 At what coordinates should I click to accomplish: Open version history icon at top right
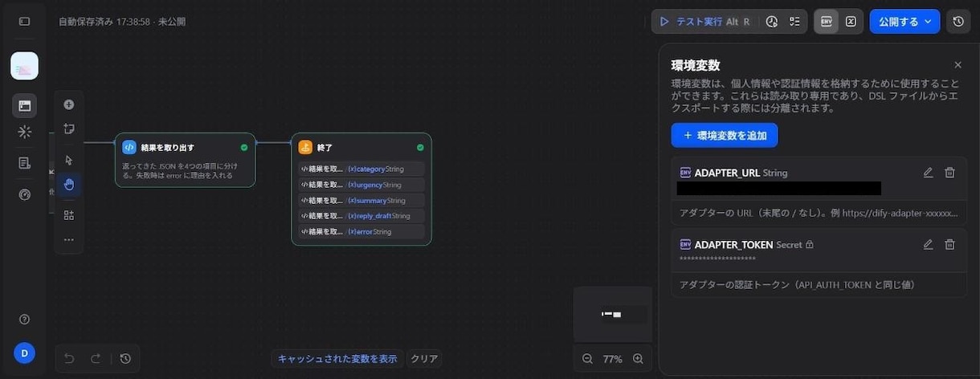(x=958, y=22)
